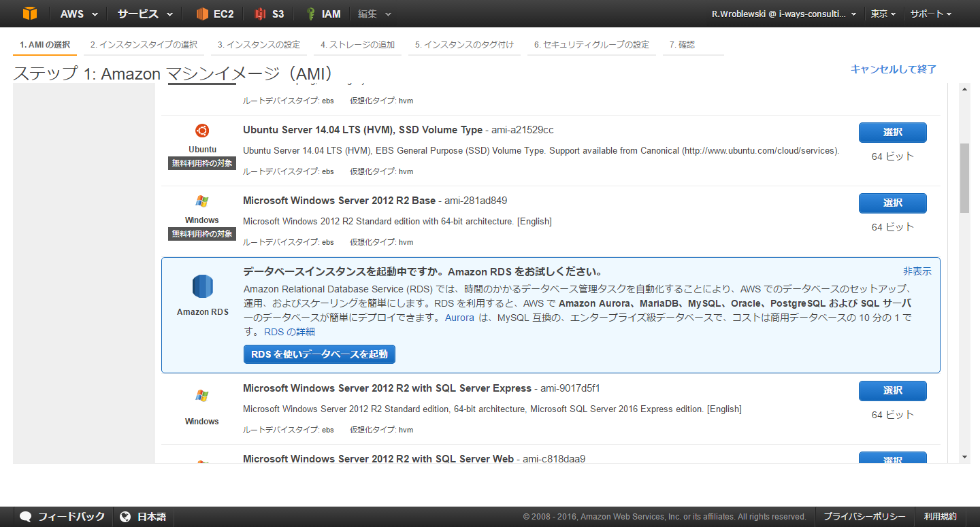The width and height of the screenshot is (980, 527).
Task: Click the AMI list scrollbar thumb
Action: coord(964,178)
